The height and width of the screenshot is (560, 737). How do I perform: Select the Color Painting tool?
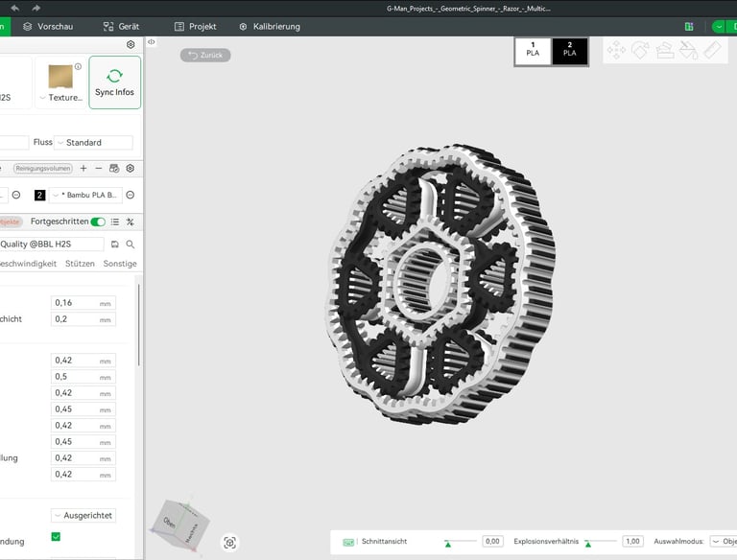click(689, 50)
